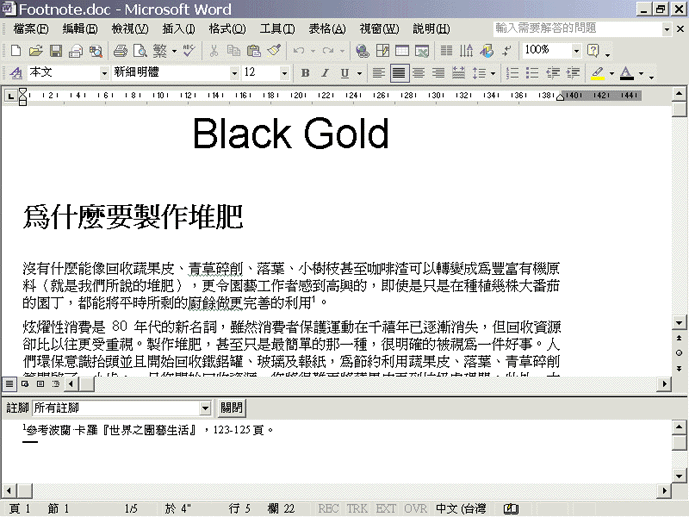The width and height of the screenshot is (689, 517).
Task: Open the Tables and Borders toolbar
Action: pyautogui.click(x=382, y=51)
